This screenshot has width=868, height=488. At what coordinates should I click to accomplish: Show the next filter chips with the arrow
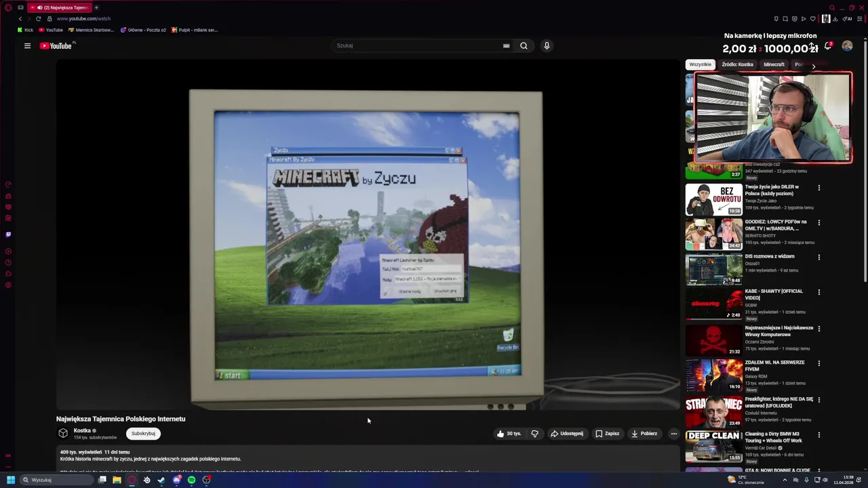pos(814,66)
